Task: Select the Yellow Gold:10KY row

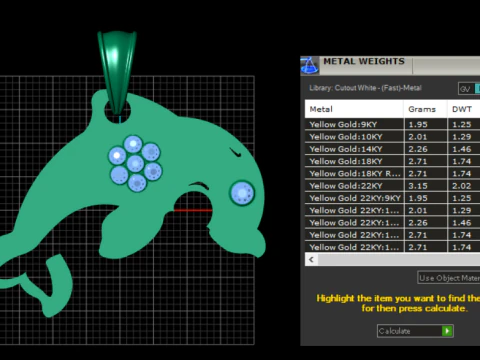Action: pos(392,137)
